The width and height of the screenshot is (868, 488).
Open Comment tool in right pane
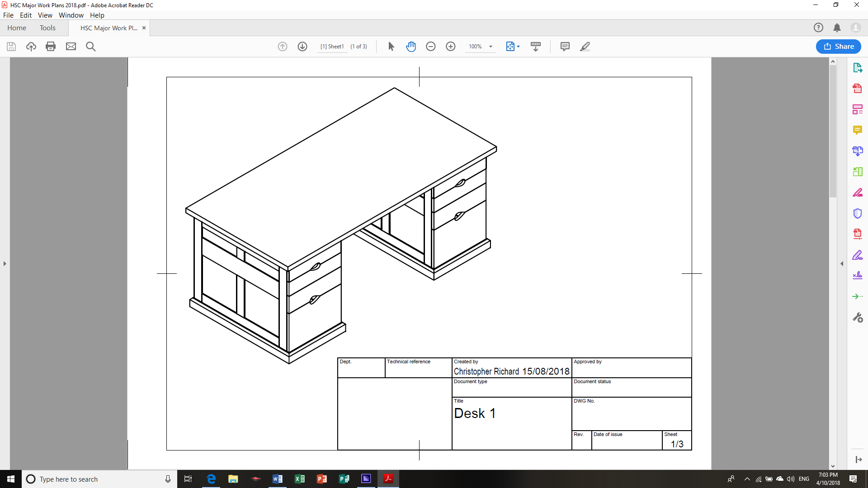click(x=858, y=130)
